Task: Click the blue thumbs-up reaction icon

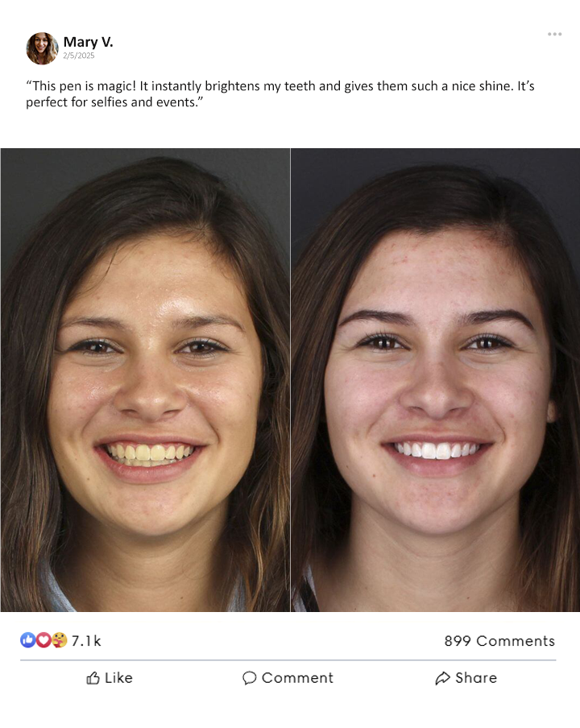Action: (28, 640)
